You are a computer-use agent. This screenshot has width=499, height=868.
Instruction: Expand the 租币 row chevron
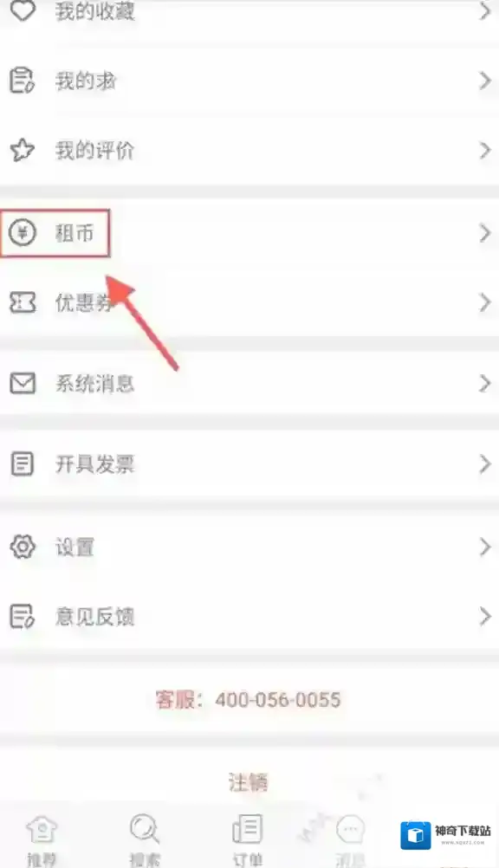tap(485, 233)
